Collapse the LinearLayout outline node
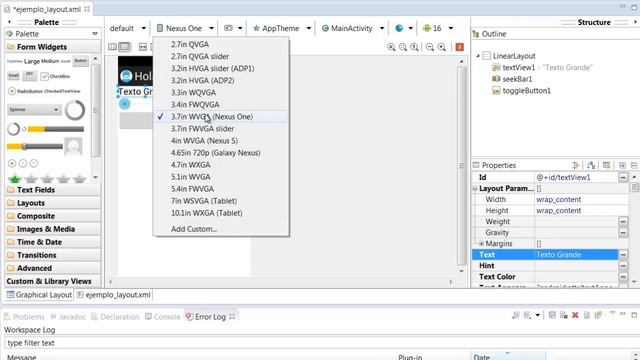This screenshot has height=360, width=640. click(478, 56)
